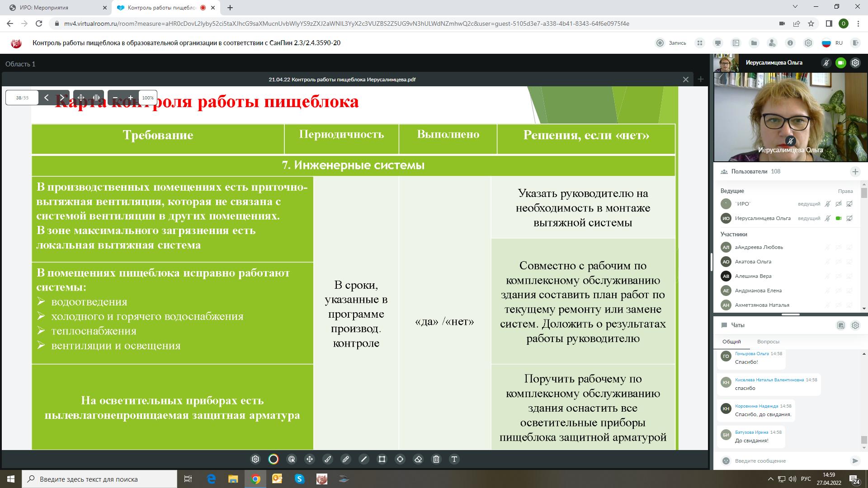Open chat save icon next to gear
This screenshot has height=488, width=868.
[x=841, y=325]
